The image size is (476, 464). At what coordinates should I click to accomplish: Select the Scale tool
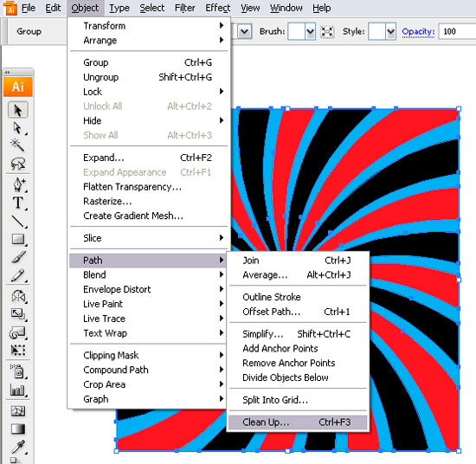18,313
